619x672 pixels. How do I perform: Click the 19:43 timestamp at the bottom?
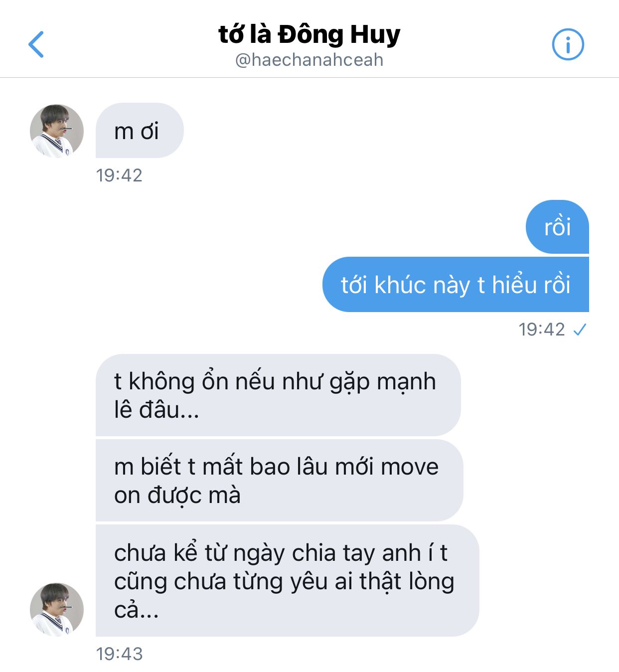coord(119,654)
